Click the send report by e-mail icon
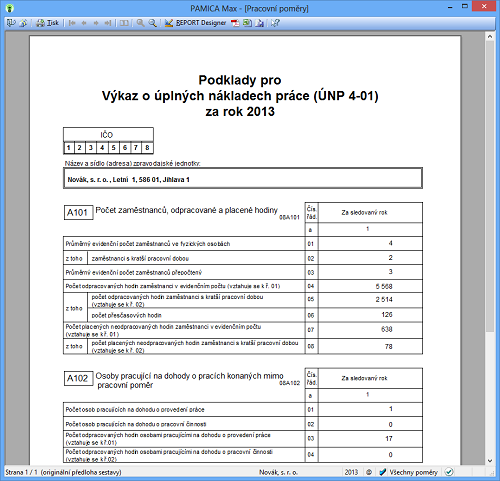This screenshot has height=481, width=500. [259, 23]
